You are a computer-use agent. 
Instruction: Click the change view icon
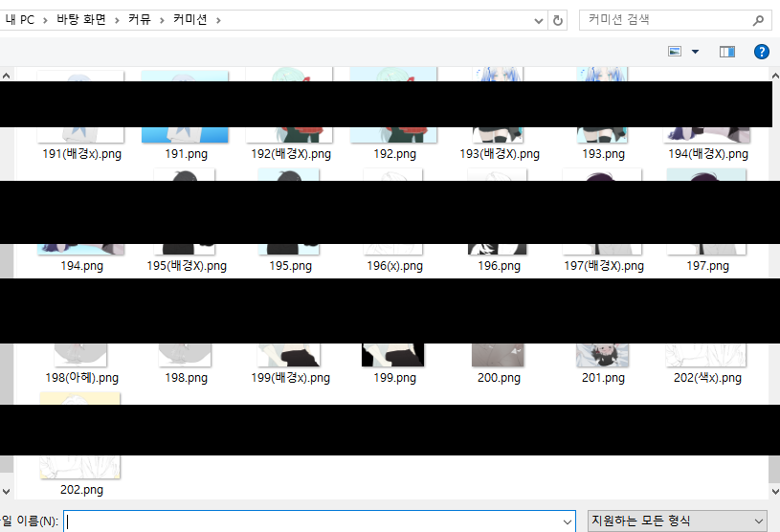[x=675, y=52]
